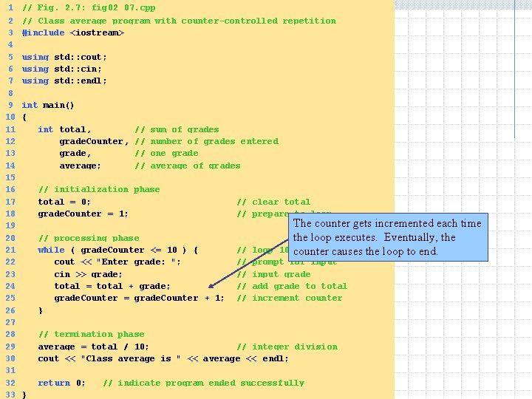Click the 'using std::cin;' statement
This screenshot has width=532, height=399.
[x=62, y=69]
